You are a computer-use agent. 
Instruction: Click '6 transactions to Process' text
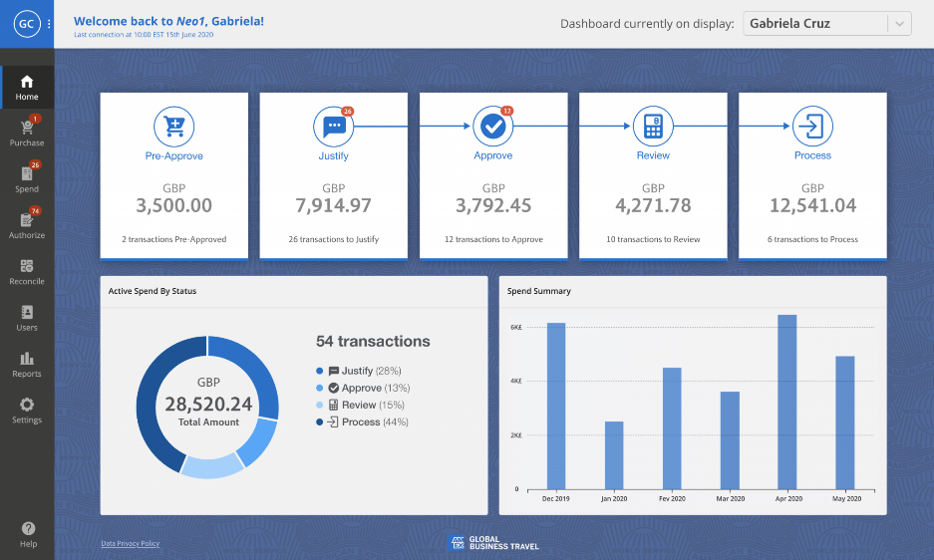point(812,239)
